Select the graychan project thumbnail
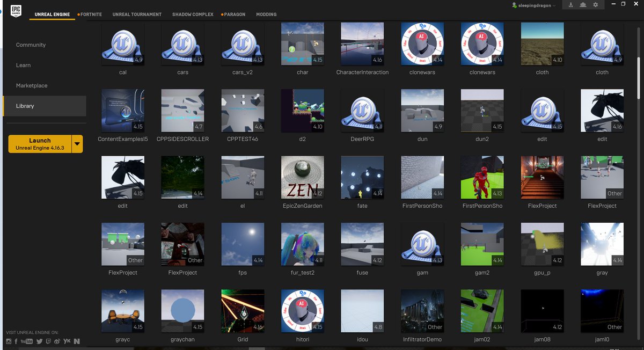The image size is (644, 350). tap(182, 311)
